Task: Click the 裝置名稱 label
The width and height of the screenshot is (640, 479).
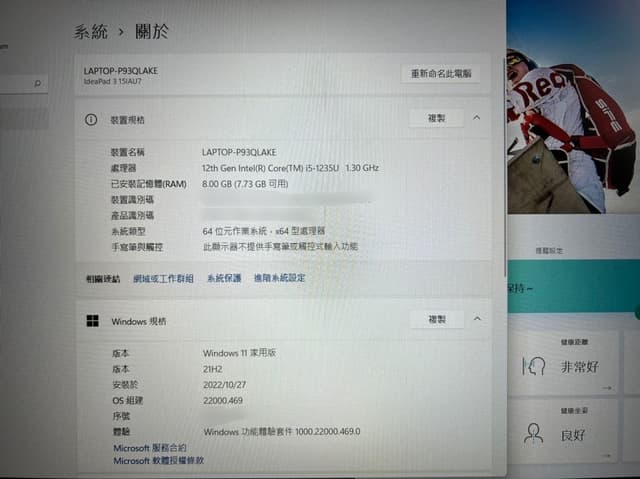Action: click(128, 152)
